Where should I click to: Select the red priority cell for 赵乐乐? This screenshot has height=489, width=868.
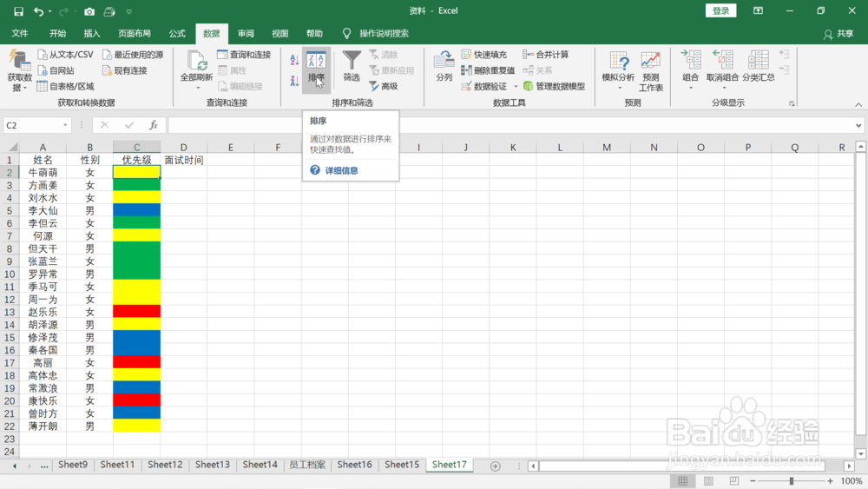[137, 312]
